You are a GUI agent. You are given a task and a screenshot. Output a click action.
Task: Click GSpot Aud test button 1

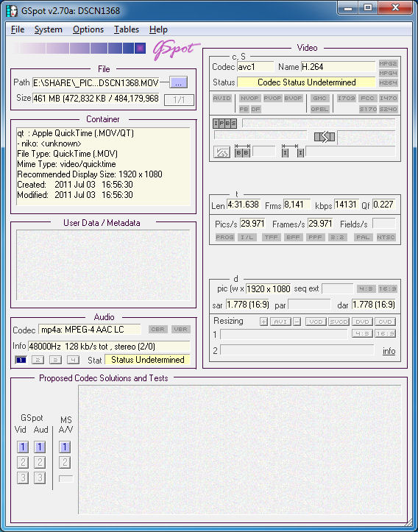tap(40, 447)
